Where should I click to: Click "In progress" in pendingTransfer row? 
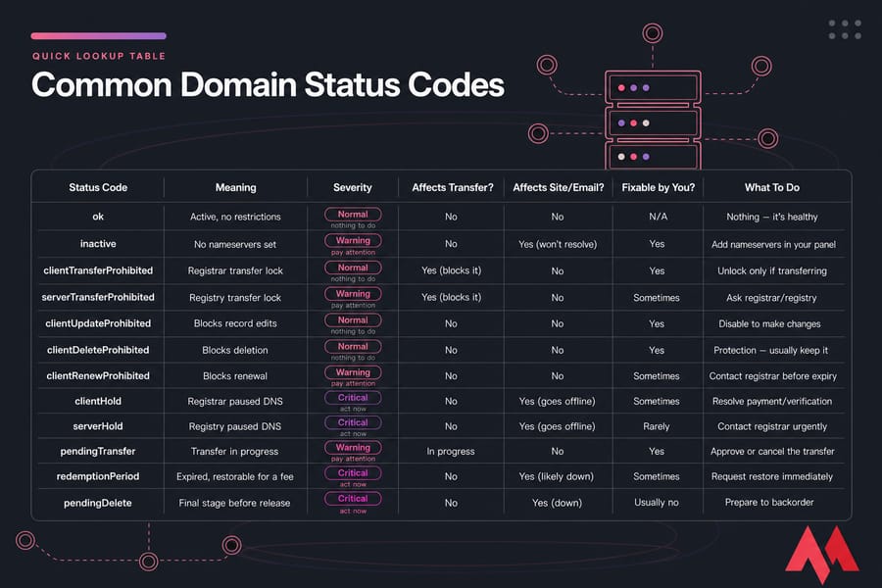[451, 451]
